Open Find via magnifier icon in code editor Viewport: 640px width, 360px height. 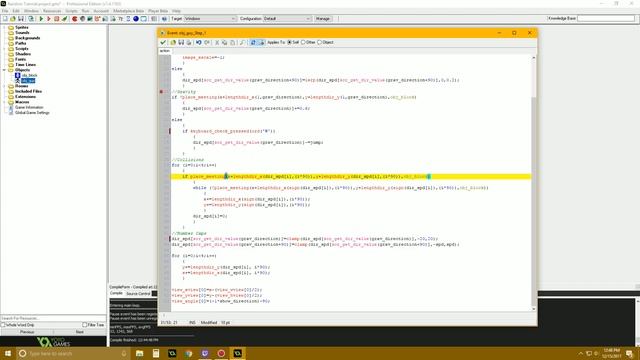click(241, 42)
